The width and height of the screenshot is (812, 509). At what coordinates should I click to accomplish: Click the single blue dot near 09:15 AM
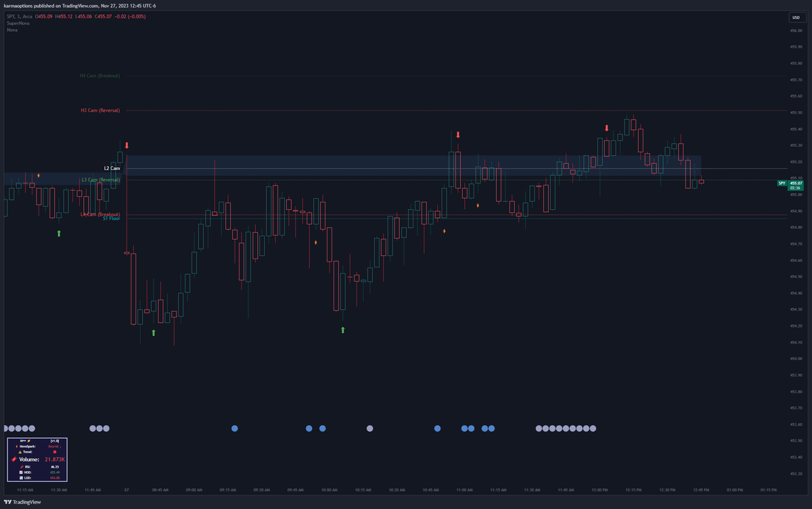[235, 428]
